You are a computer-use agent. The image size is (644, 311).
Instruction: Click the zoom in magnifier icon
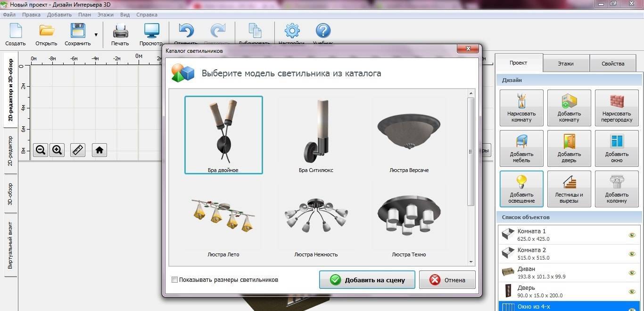57,150
